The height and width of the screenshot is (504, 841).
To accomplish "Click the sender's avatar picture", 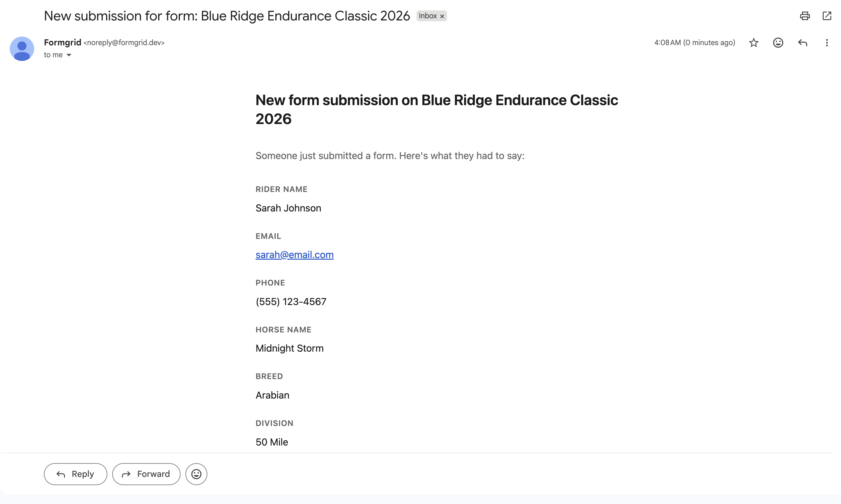I will click(22, 48).
